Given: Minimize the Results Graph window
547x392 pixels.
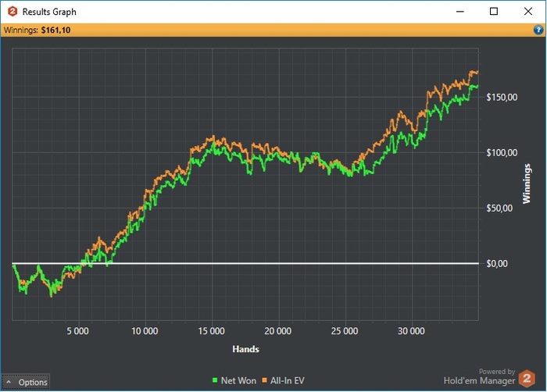Looking at the screenshot, I should click(x=460, y=12).
